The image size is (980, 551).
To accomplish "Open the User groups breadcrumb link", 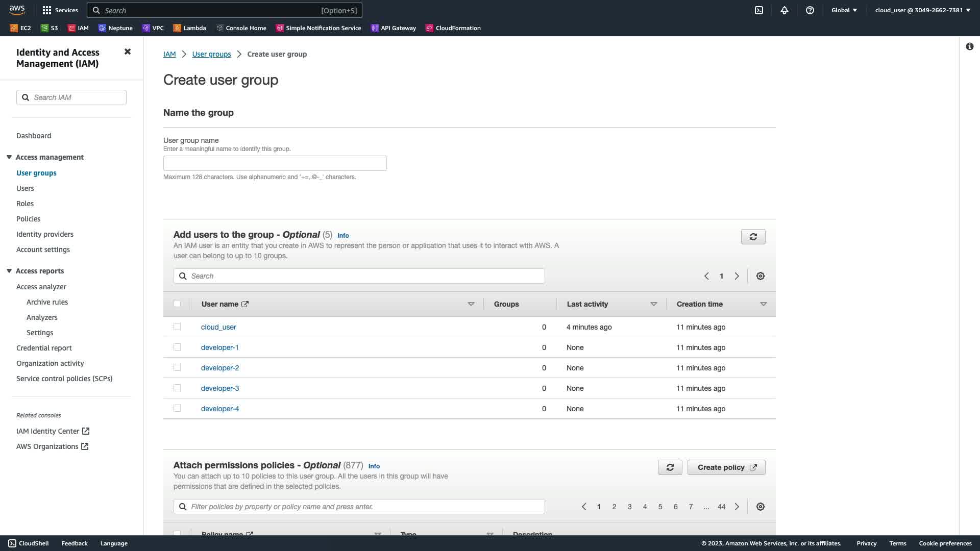I will pyautogui.click(x=211, y=54).
